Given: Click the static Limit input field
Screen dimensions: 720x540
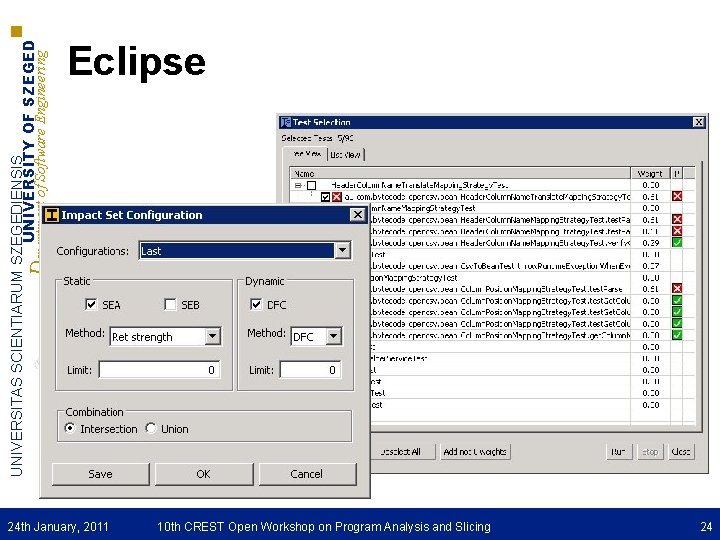Looking at the screenshot, I should [159, 370].
